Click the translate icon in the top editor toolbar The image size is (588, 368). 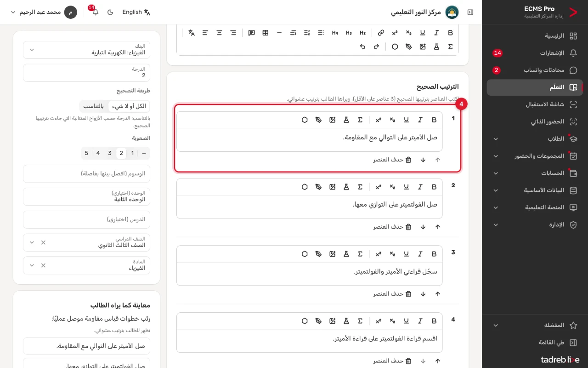coord(192,33)
